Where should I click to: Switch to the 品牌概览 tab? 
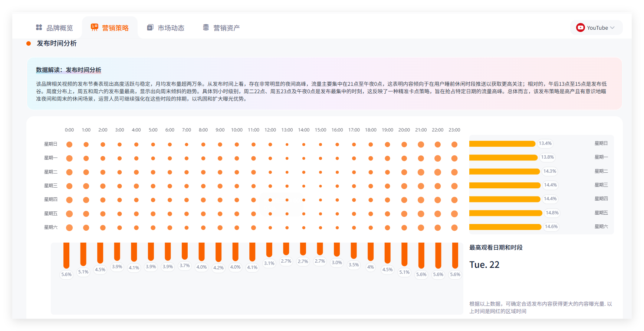(59, 28)
